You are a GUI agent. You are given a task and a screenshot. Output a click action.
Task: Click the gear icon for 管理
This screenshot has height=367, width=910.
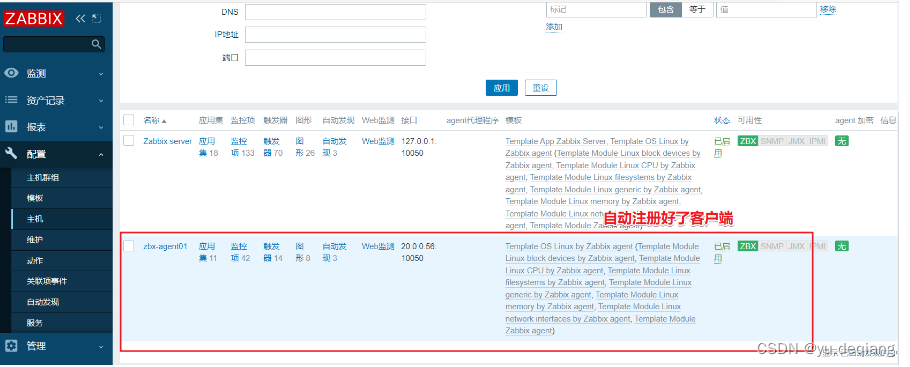point(12,346)
